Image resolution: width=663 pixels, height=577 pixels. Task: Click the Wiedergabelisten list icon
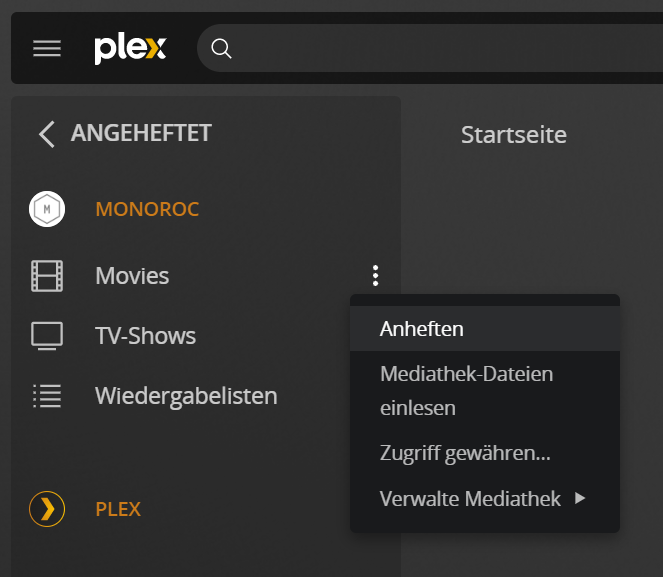[x=47, y=396]
